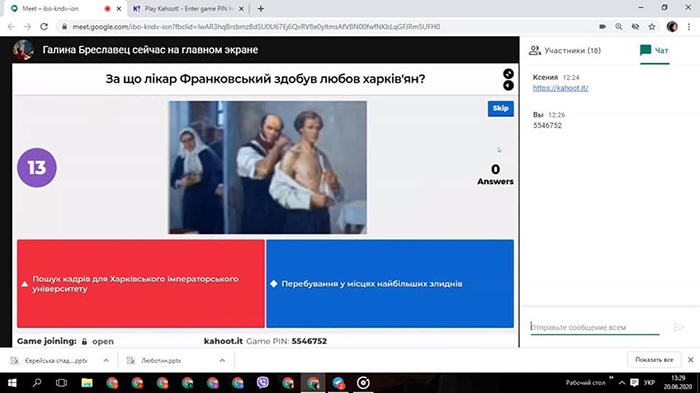
Task: Switch the УКР keyboard language
Action: coord(649,383)
